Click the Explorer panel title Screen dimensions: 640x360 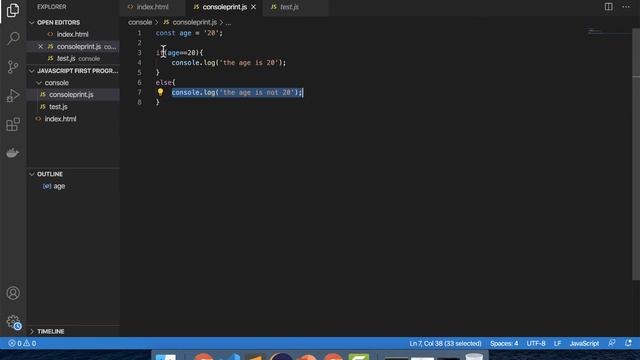(52, 7)
